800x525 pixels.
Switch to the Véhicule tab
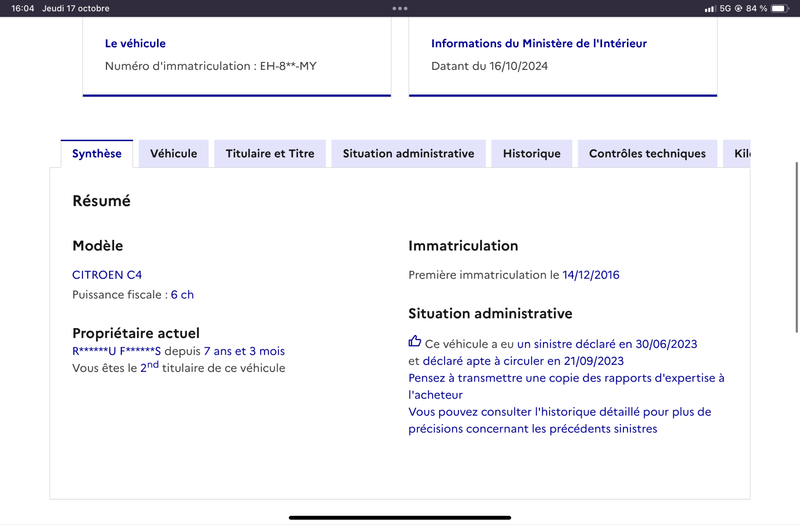[x=173, y=154]
